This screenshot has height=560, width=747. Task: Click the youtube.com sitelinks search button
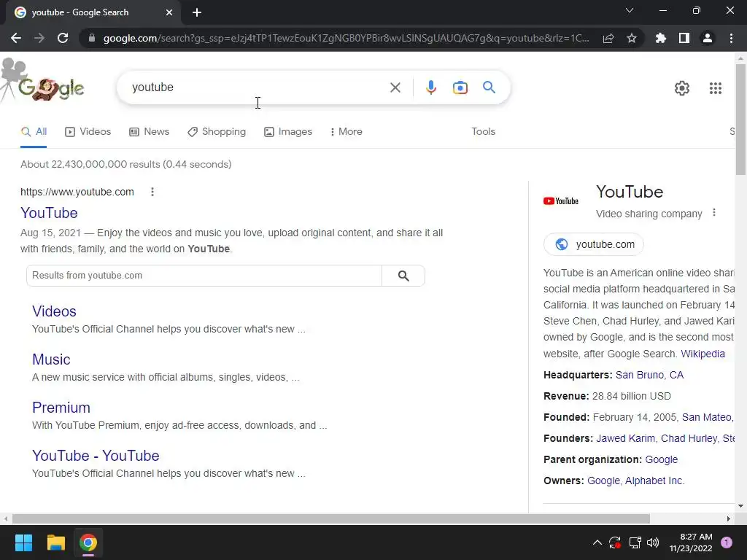[x=403, y=276]
